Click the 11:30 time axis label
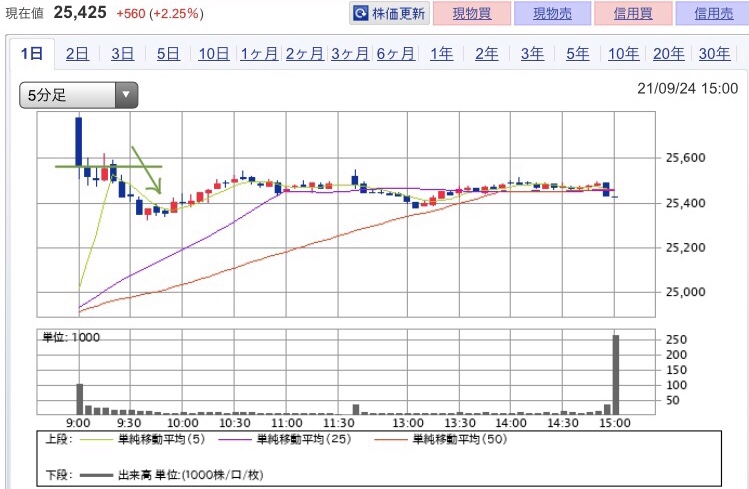This screenshot has height=489, width=749. [339, 423]
